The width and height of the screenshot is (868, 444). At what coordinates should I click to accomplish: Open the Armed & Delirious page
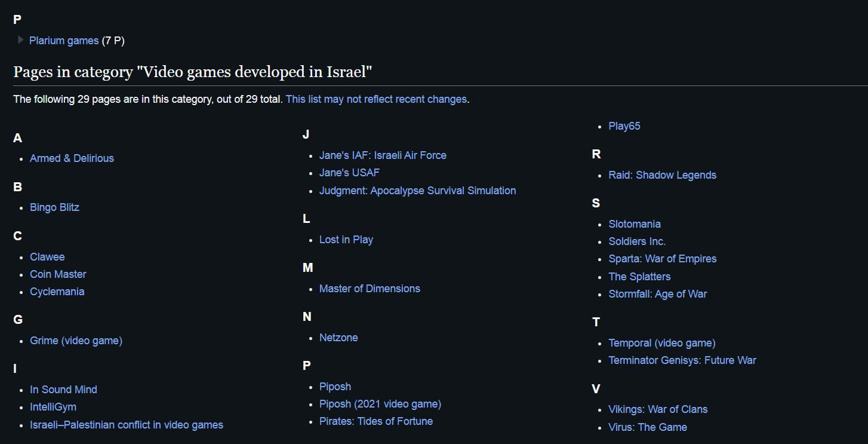72,158
